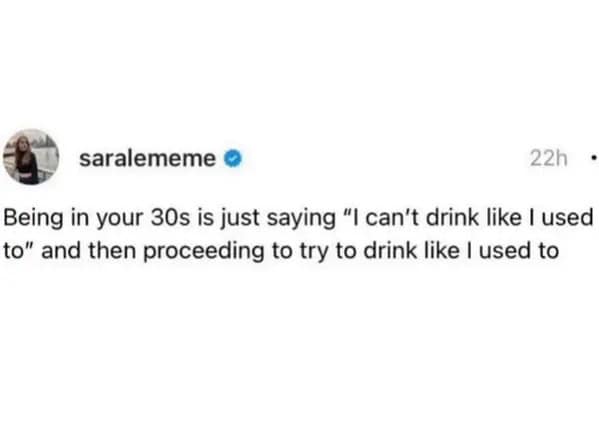Click the 22h post timestamp
The height and width of the screenshot is (426, 599).
pos(548,159)
